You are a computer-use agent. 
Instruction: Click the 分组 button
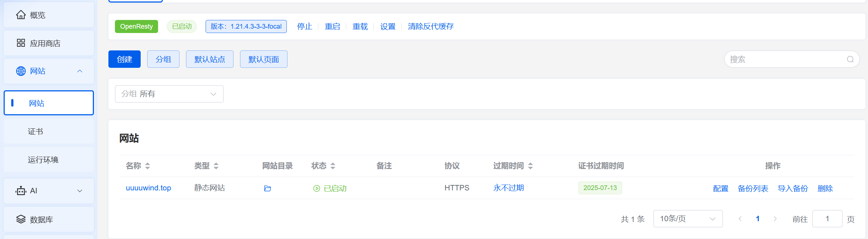coord(163,59)
